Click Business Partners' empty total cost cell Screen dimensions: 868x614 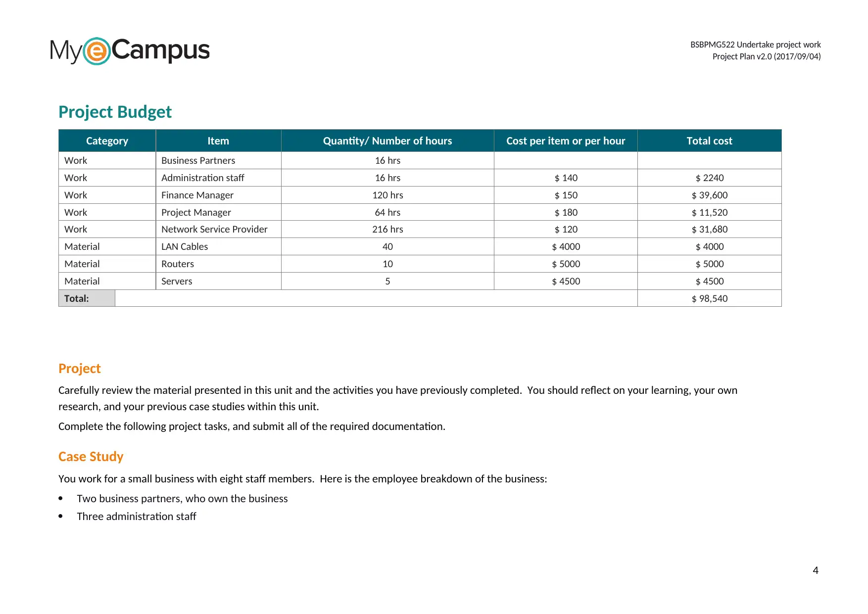(x=709, y=160)
